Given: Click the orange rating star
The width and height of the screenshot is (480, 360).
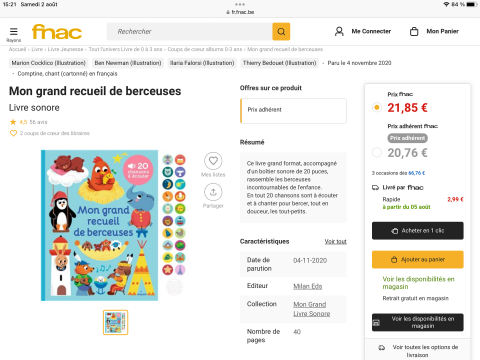Looking at the screenshot, I should tap(13, 122).
